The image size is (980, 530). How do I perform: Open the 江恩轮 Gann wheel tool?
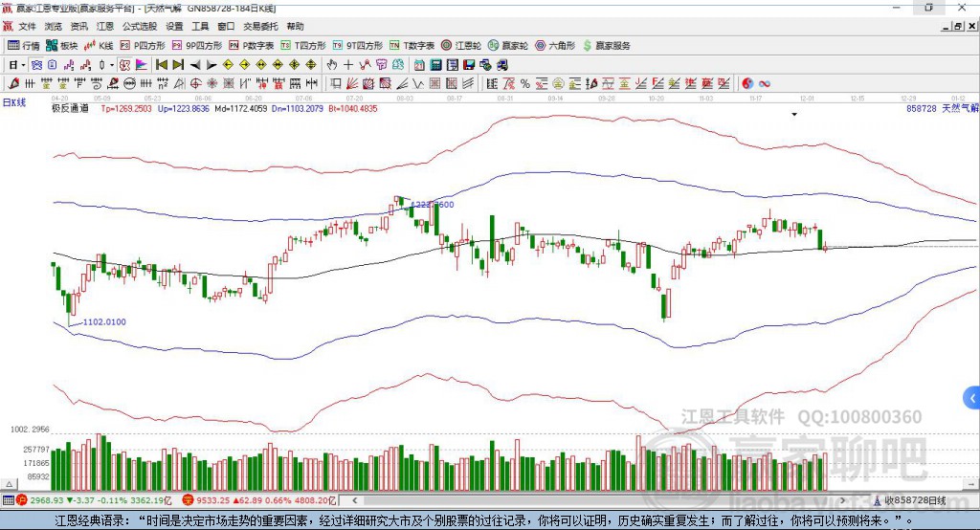pos(460,46)
